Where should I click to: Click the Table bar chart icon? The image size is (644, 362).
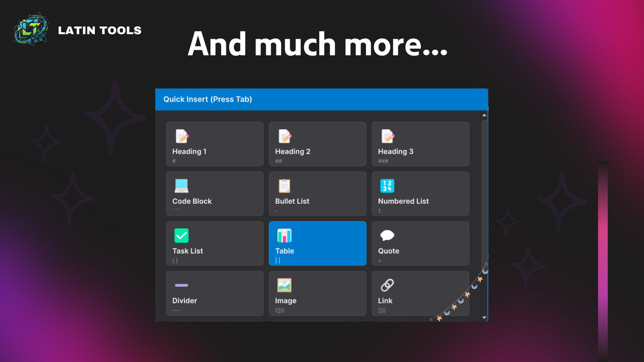(x=284, y=235)
